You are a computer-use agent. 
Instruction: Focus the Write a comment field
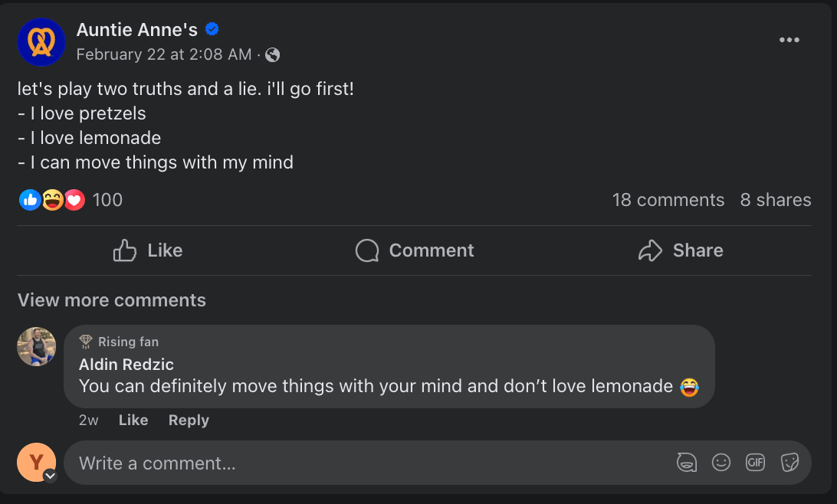(x=368, y=463)
